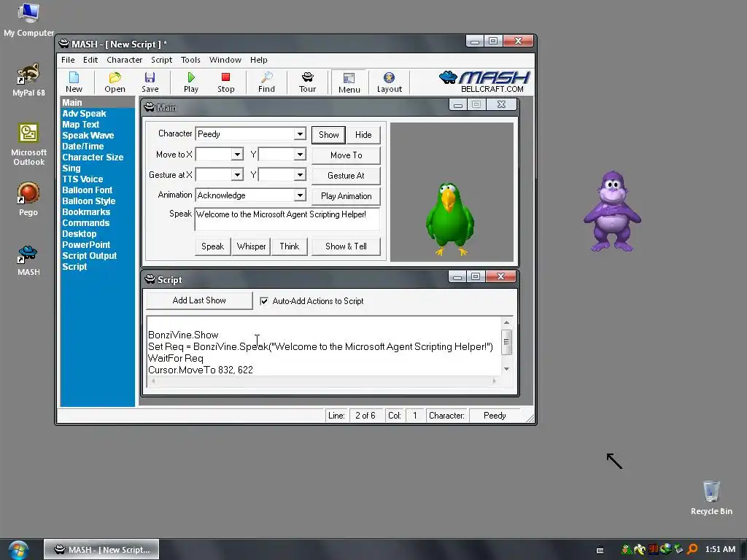Image resolution: width=747 pixels, height=560 pixels.
Task: Select Bookmarks in the sidebar
Action: 86,212
